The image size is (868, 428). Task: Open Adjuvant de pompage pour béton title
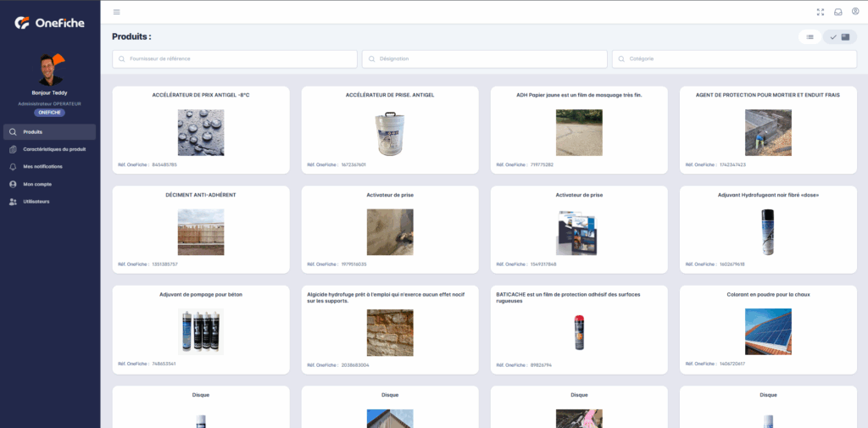[201, 295]
